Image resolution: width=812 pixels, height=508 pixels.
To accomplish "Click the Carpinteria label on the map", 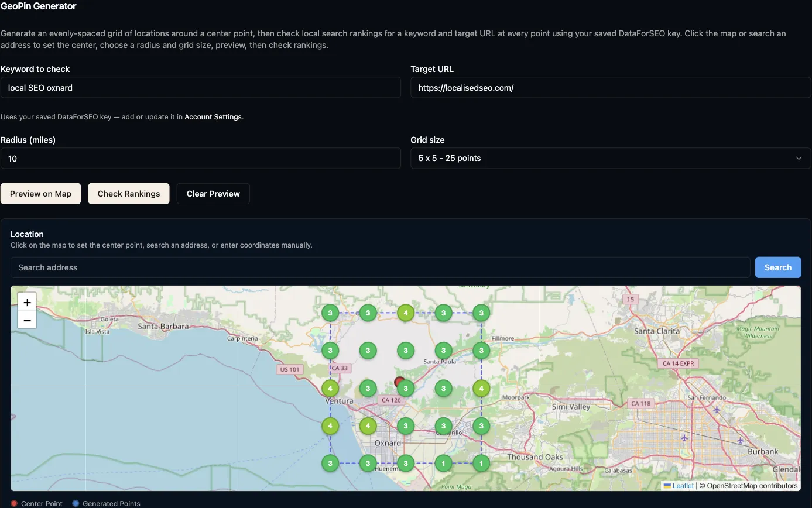I will click(x=242, y=338).
